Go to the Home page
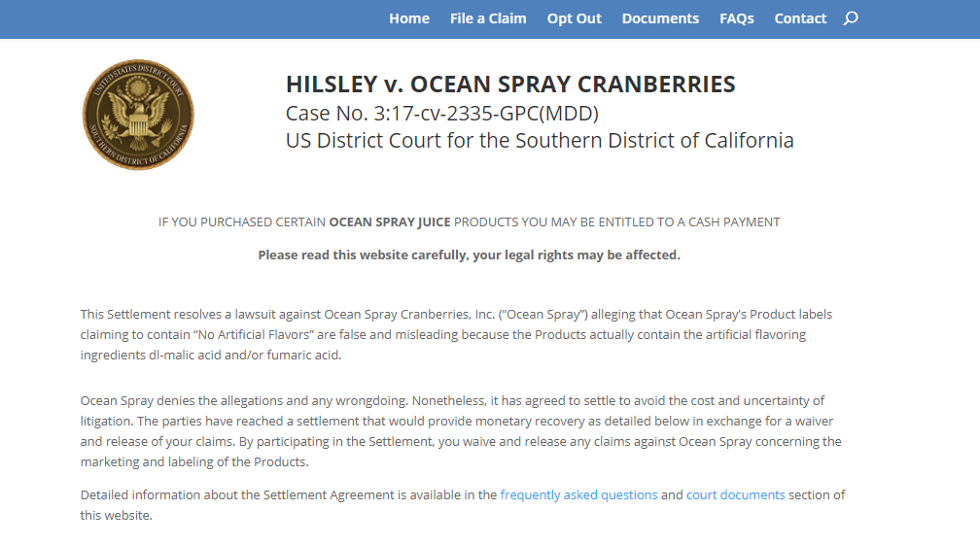 409,18
